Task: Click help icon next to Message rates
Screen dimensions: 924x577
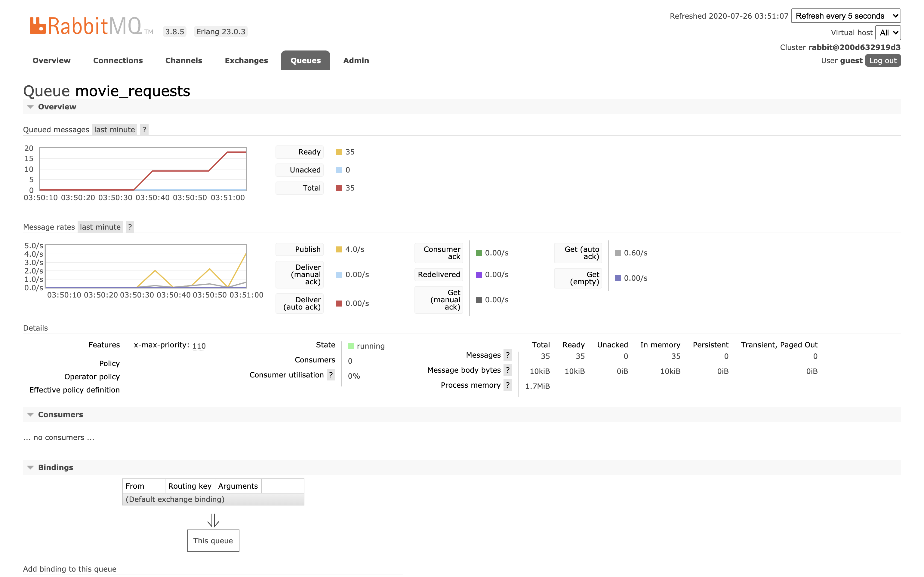Action: point(130,227)
